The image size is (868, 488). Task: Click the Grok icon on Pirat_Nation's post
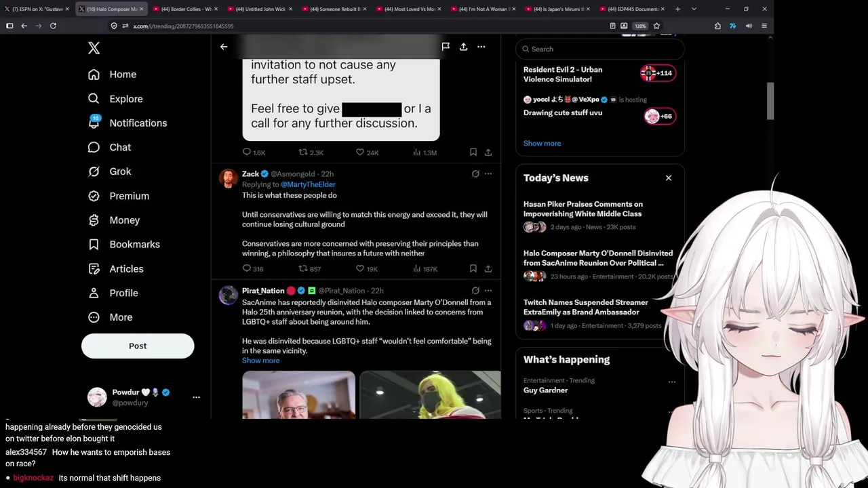pyautogui.click(x=475, y=291)
